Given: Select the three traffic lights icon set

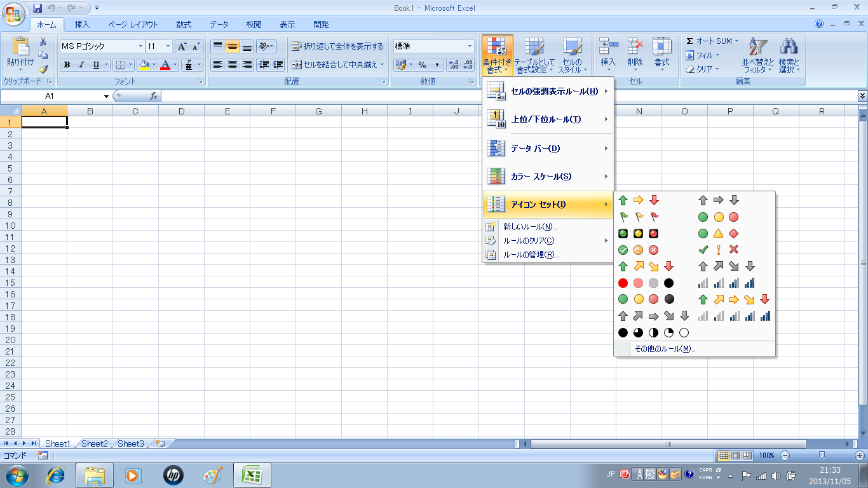Looking at the screenshot, I should coord(638,233).
